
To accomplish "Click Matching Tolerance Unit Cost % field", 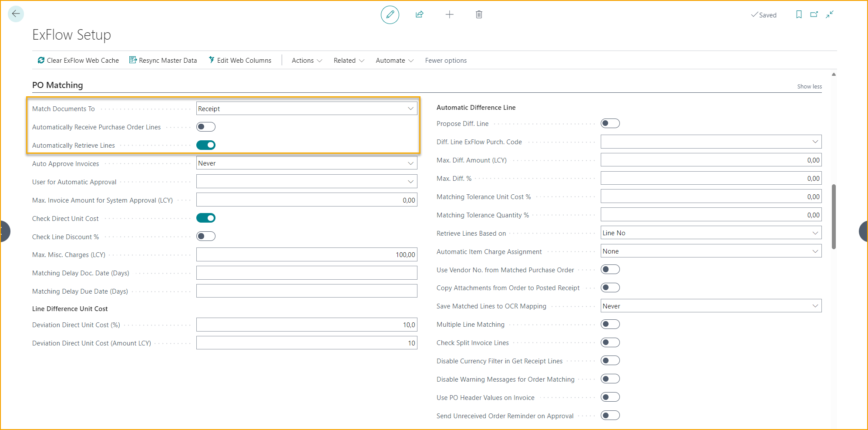I will (x=711, y=196).
